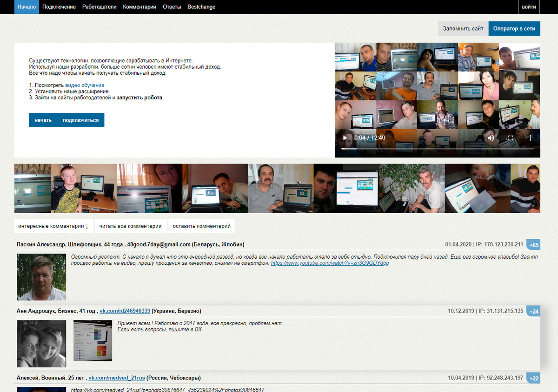Click the email 48good.7day@gmail.com
This screenshot has height=392, width=558.
point(159,244)
